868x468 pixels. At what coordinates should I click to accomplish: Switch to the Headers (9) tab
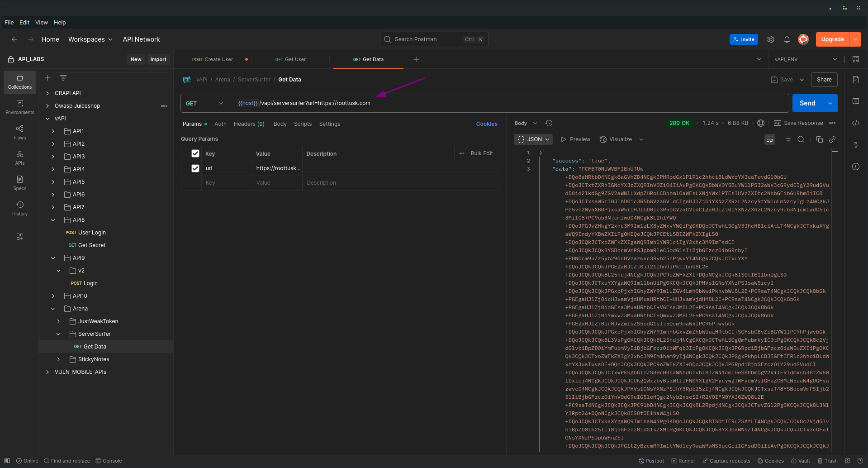[249, 124]
